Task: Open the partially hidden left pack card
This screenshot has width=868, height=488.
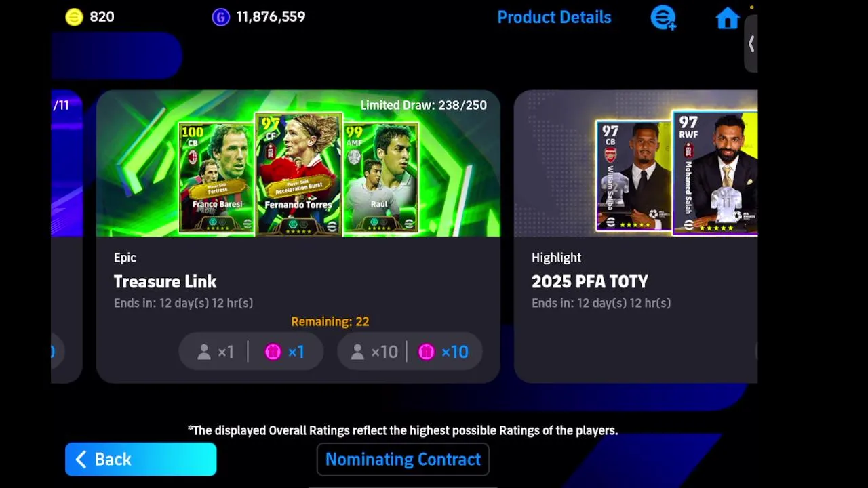Action: (x=66, y=237)
